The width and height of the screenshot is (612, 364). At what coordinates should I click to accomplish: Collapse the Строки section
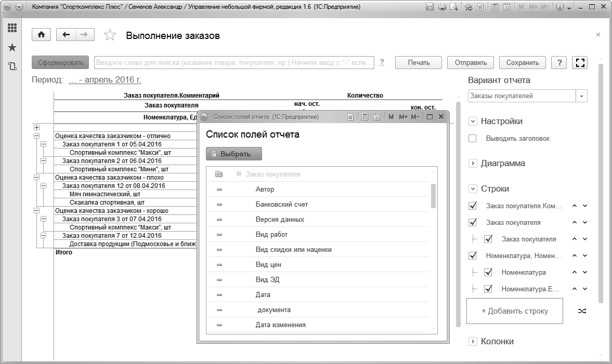(x=473, y=188)
